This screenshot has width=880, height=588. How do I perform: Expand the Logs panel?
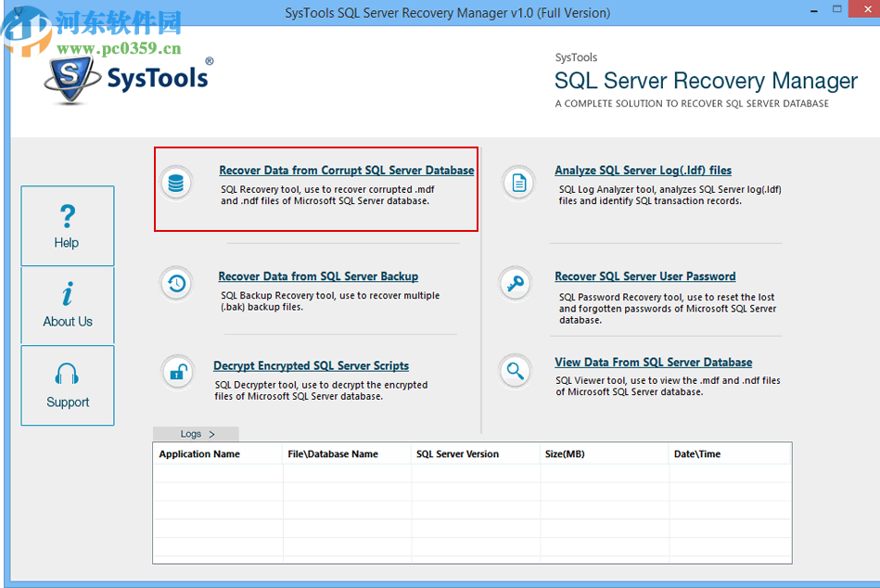click(195, 433)
